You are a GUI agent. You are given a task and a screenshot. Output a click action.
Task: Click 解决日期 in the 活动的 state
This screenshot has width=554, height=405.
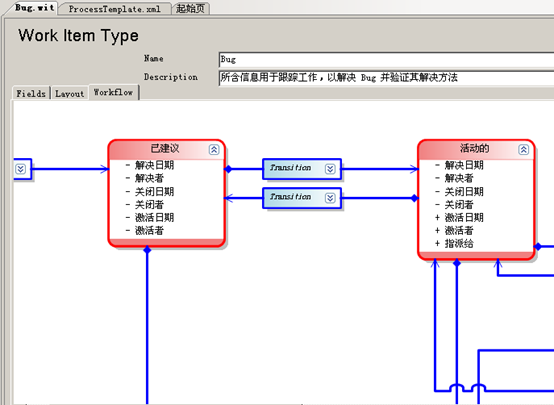[x=464, y=165]
